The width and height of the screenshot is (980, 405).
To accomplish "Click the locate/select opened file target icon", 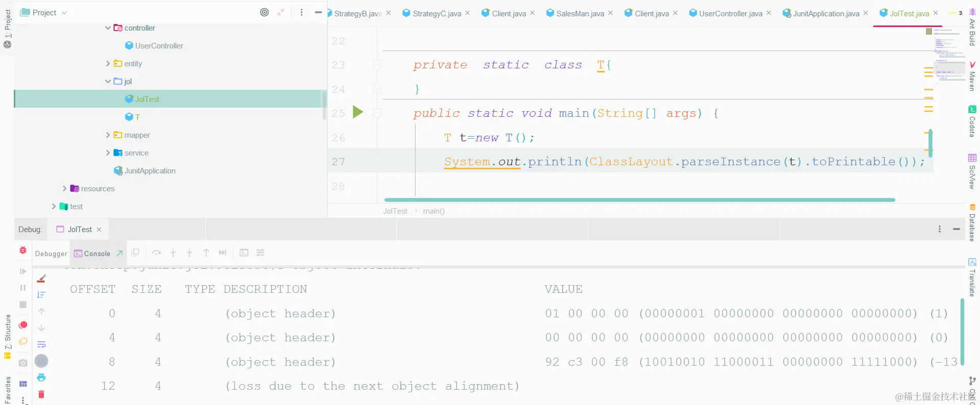I will click(264, 12).
